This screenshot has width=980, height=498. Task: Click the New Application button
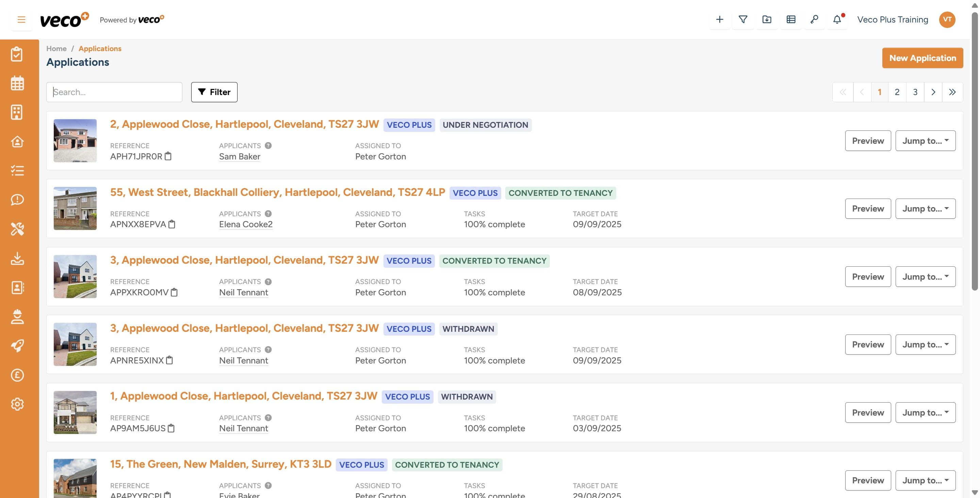point(922,58)
